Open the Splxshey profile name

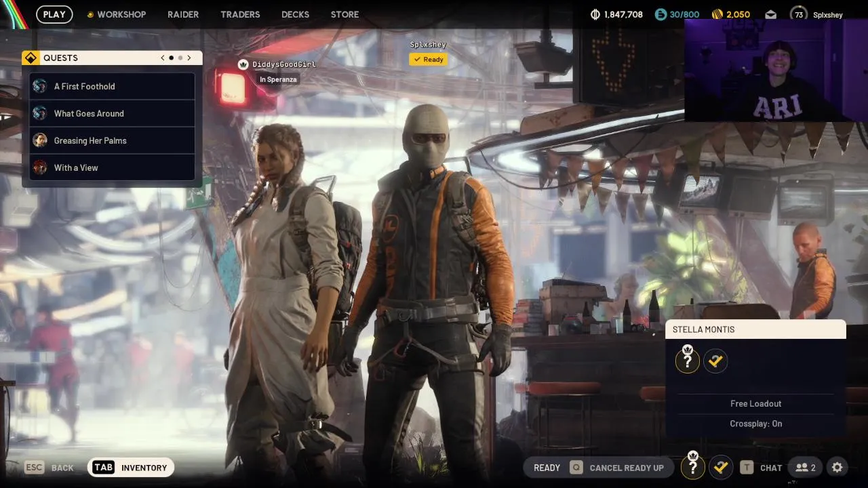click(828, 15)
